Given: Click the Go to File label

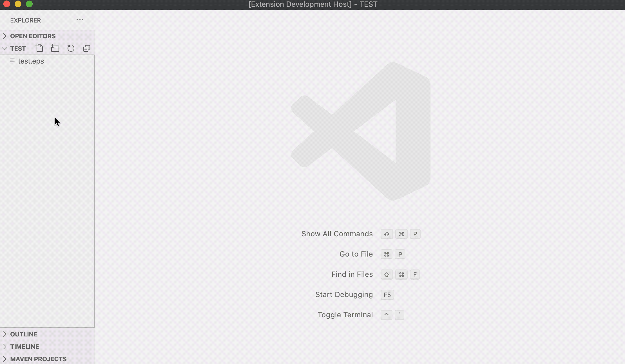Looking at the screenshot, I should pos(356,254).
